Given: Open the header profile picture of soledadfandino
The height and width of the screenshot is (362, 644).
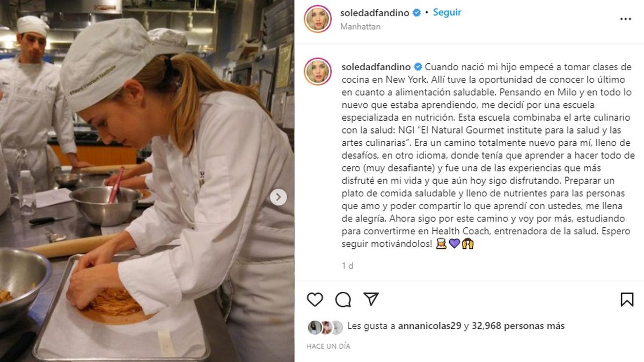Looking at the screenshot, I should click(317, 19).
